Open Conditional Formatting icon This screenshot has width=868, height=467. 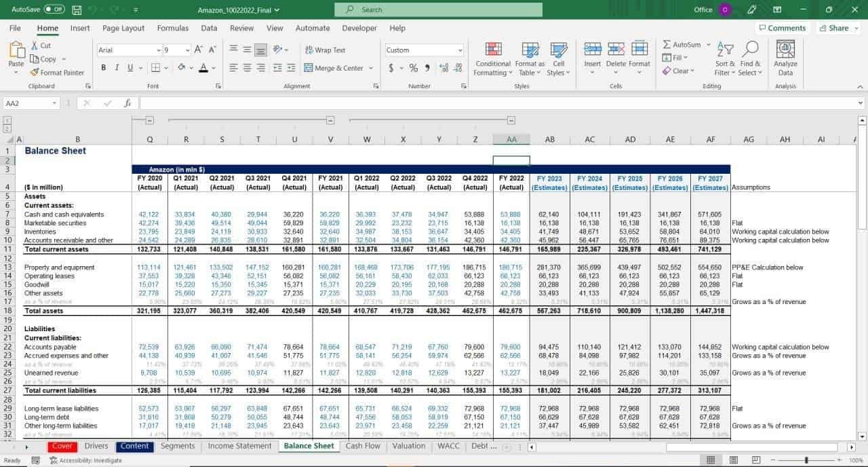pos(493,49)
